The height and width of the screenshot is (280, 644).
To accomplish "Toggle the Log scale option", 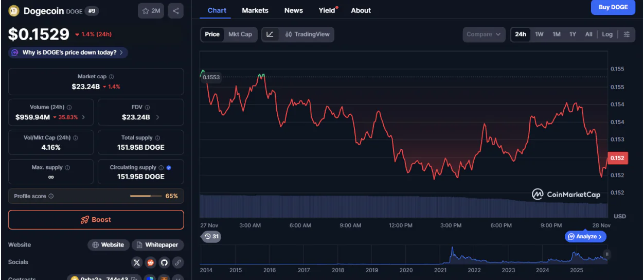I will click(607, 34).
